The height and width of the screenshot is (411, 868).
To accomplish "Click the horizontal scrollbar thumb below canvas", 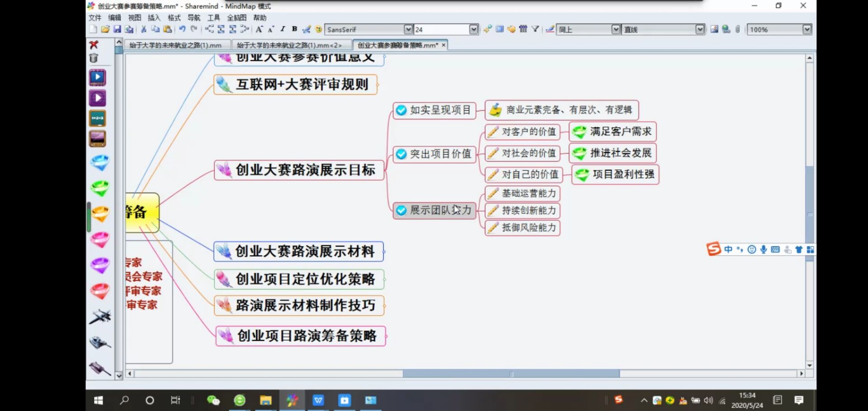I will [511, 374].
